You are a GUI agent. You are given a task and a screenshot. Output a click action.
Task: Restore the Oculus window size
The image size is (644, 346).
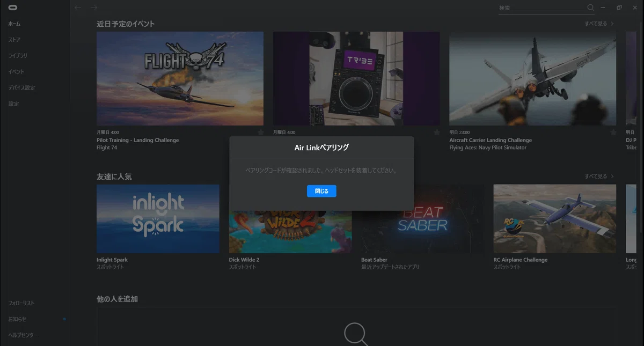(x=619, y=8)
